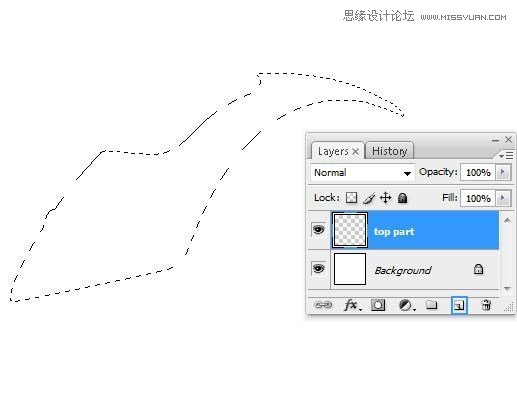Switch to the History tab
This screenshot has height=396, width=517.
[x=389, y=151]
